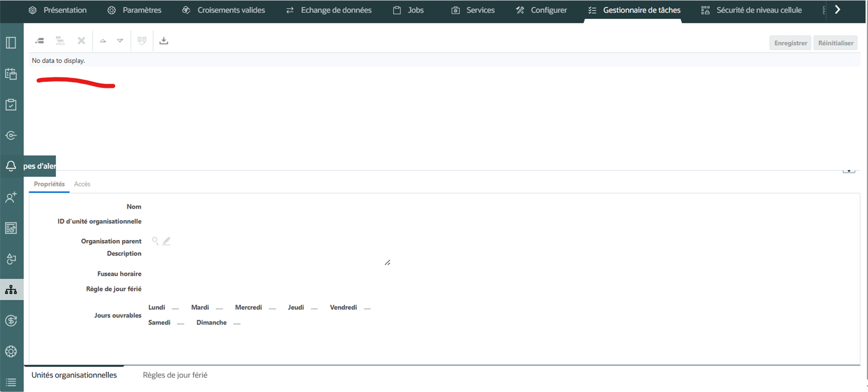Toggle the left navigation panel icon
Image resolution: width=868 pixels, height=392 pixels.
tap(11, 43)
